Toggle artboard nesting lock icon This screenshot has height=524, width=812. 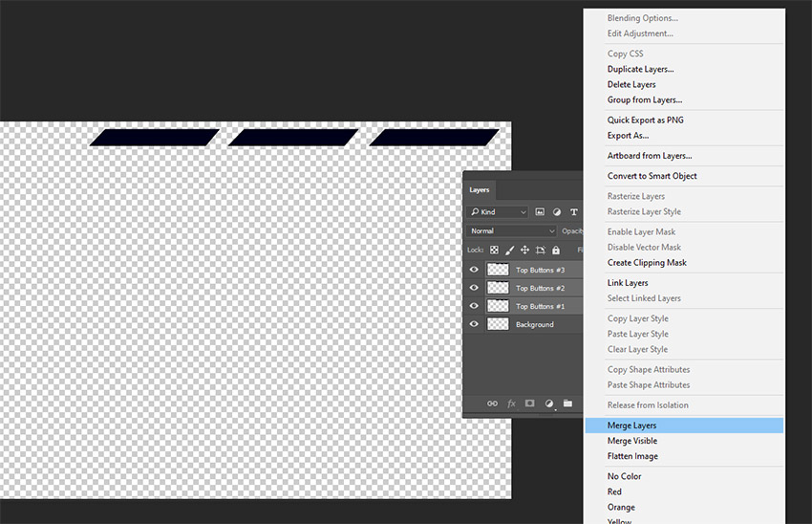coord(540,250)
